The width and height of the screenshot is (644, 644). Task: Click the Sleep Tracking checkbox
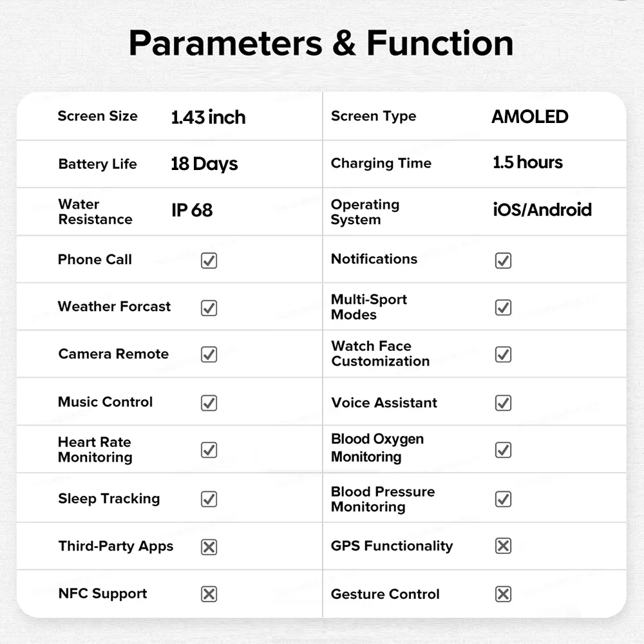click(x=209, y=499)
